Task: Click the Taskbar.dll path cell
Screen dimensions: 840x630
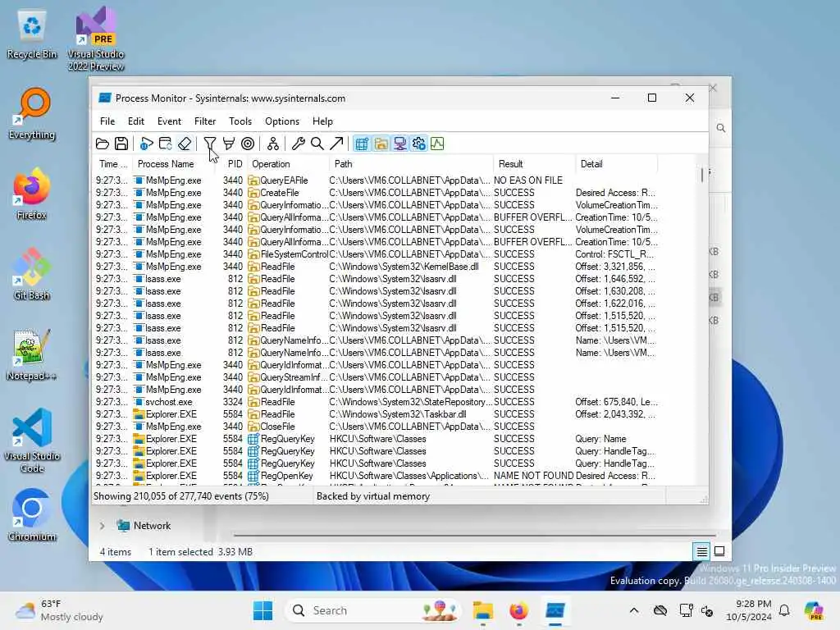Action: 398,414
